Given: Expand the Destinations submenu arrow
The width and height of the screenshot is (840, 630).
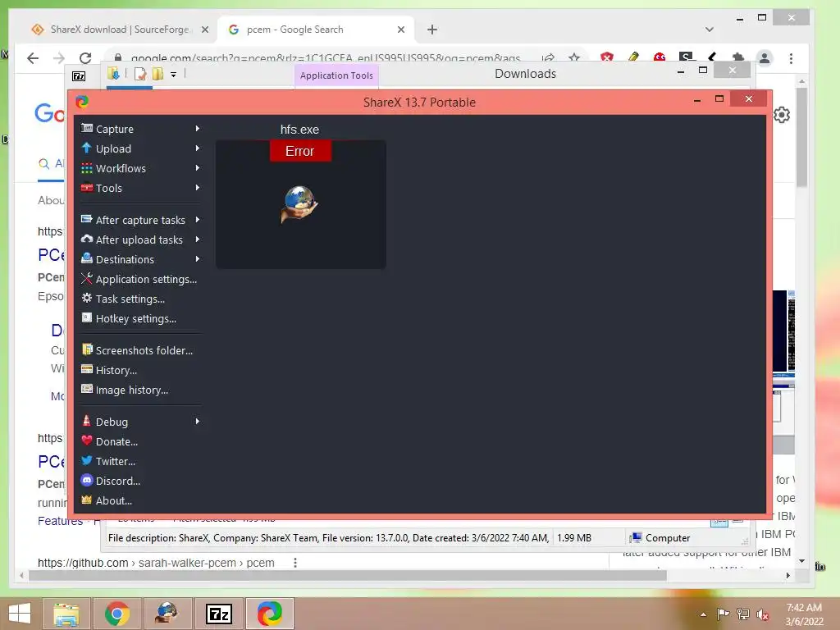Looking at the screenshot, I should [x=198, y=259].
